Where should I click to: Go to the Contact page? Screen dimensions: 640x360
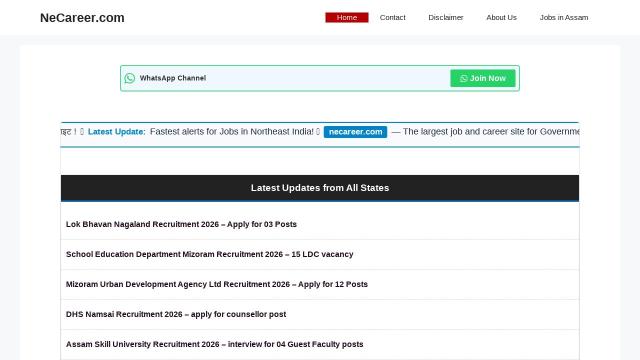(x=393, y=18)
